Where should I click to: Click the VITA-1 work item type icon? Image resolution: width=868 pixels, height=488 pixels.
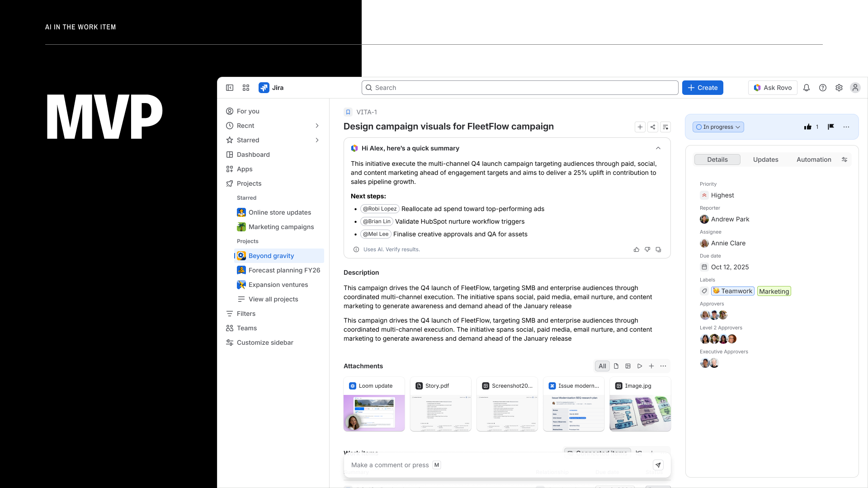point(348,112)
